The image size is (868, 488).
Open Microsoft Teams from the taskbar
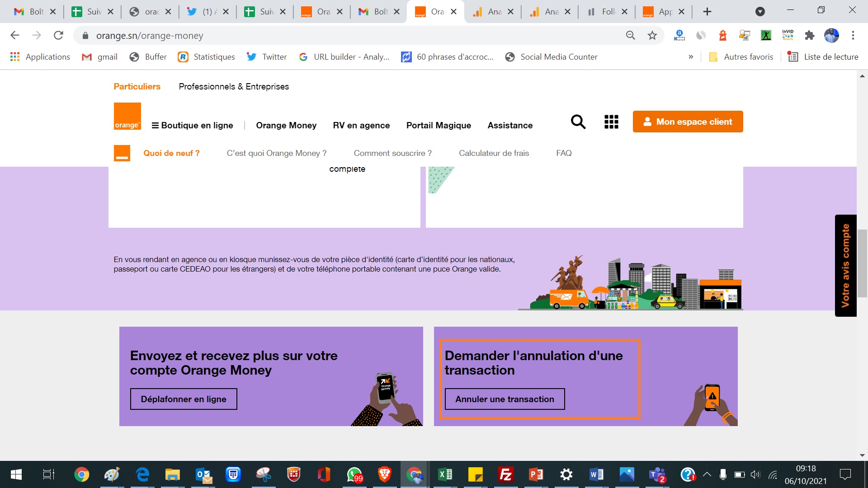click(657, 474)
